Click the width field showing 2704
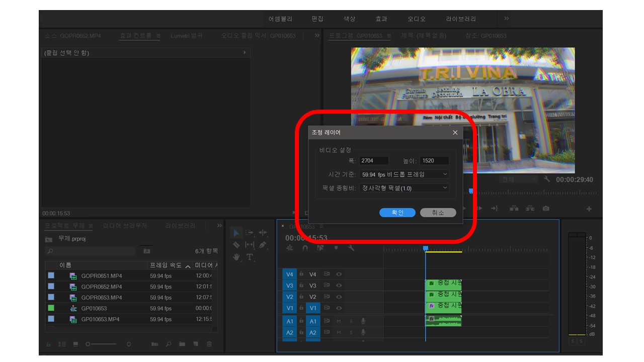Screen dimensions: 644x362 click(x=374, y=161)
